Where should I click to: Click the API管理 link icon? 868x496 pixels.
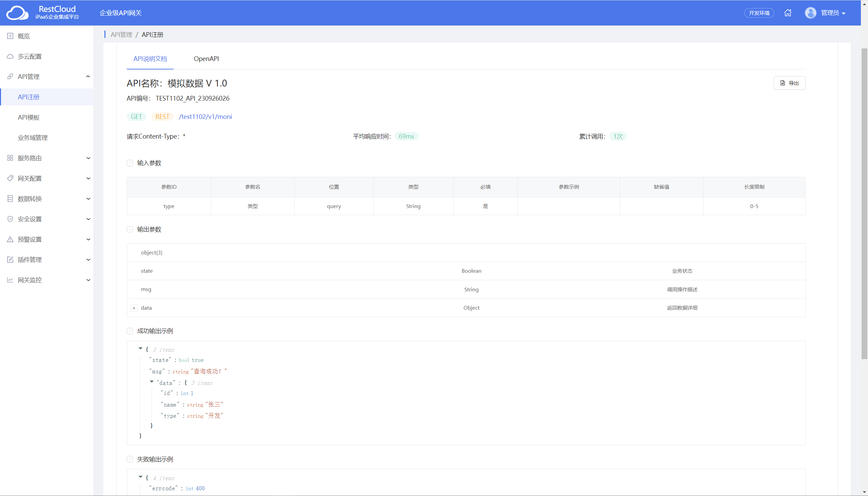(10, 77)
